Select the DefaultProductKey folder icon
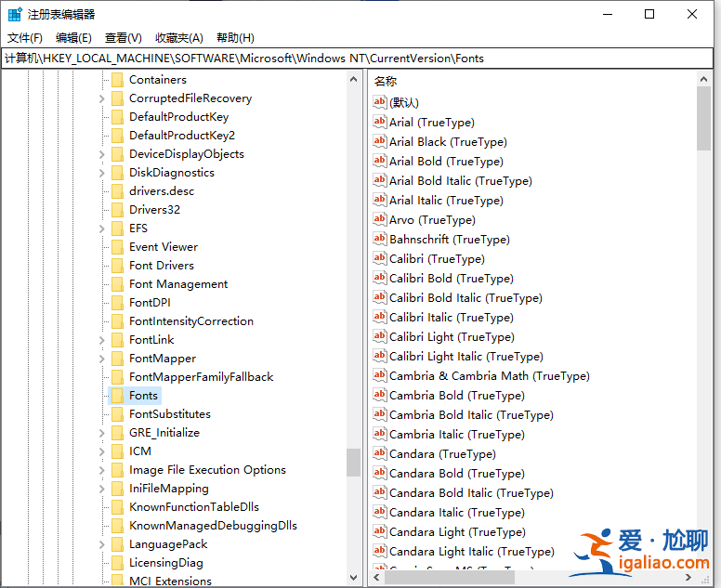This screenshot has width=721, height=588. point(118,117)
